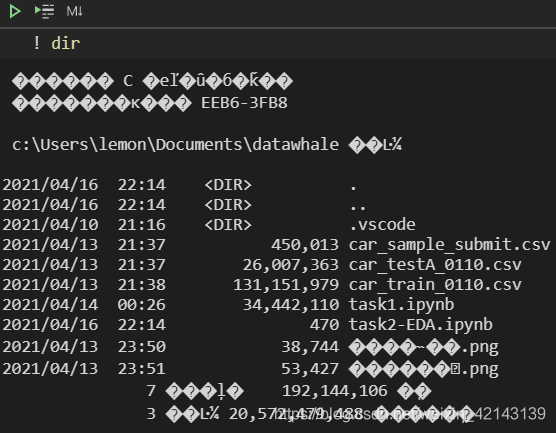Open the task2-EDA.ipynb entry
The width and height of the screenshot is (556, 433).
[421, 325]
